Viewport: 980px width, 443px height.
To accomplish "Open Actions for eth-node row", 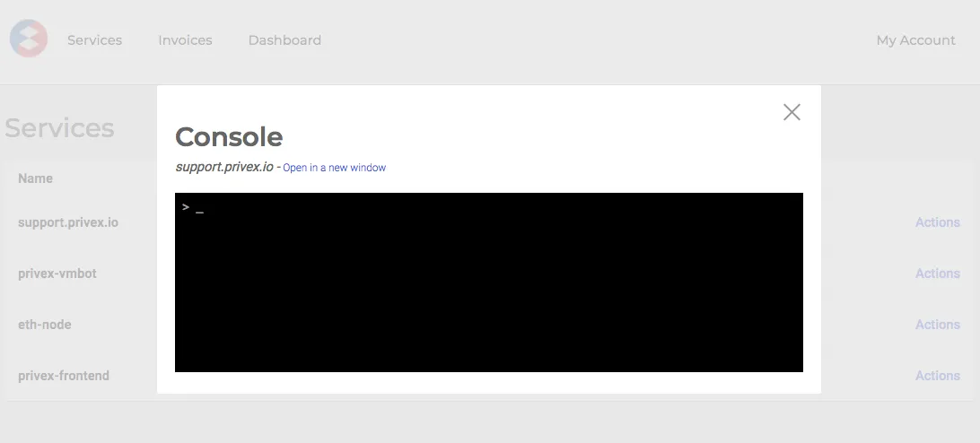I will [938, 325].
